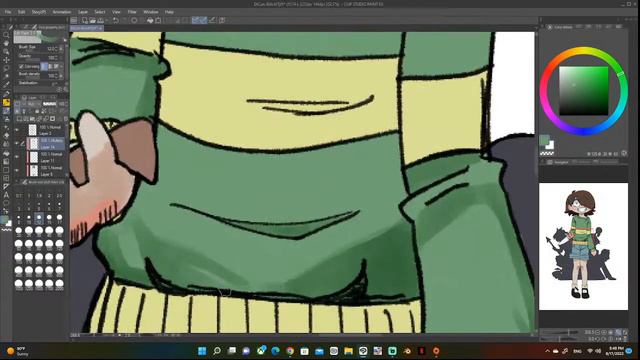
Task: Click the brush stroke preview in sub tool palette
Action: [39, 38]
